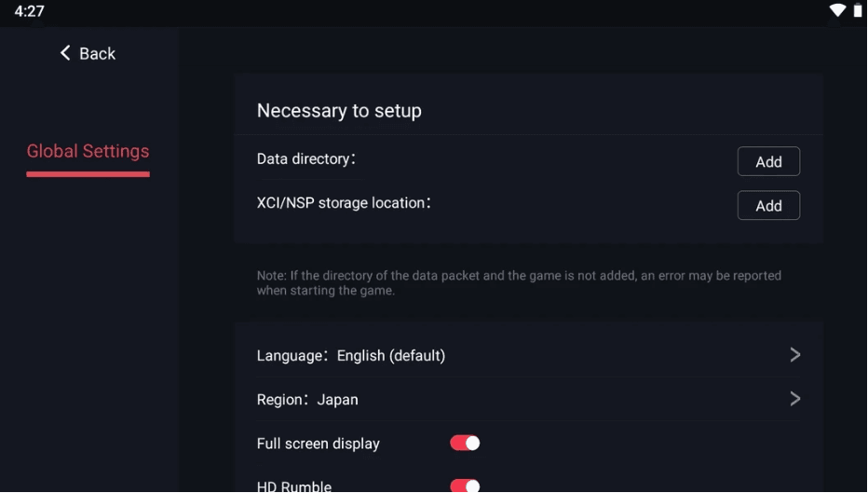Turn off the HD Rumble switch
Image resolution: width=868 pixels, height=493 pixels.
465,486
